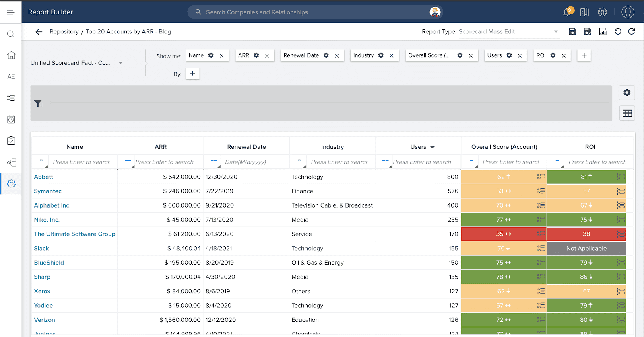
Task: Open the notifications bell
Action: pyautogui.click(x=567, y=12)
